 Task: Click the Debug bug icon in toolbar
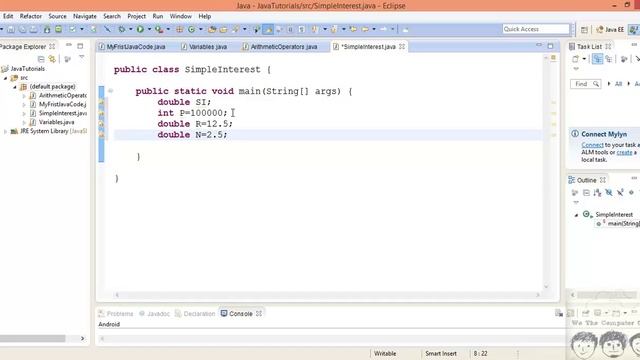click(x=122, y=29)
